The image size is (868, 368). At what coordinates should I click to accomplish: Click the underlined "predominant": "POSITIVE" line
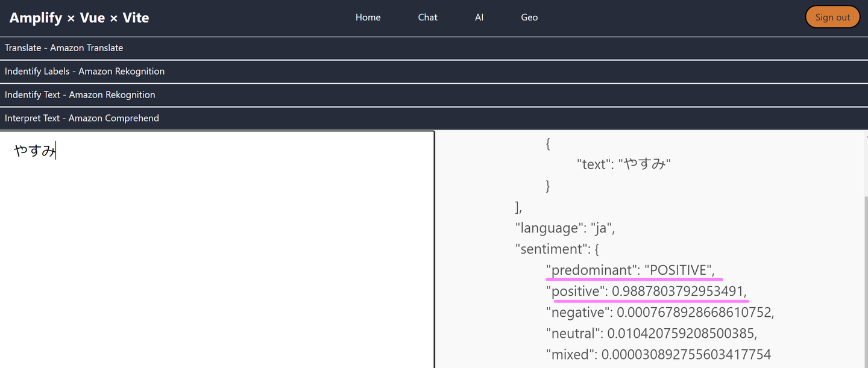tap(633, 270)
